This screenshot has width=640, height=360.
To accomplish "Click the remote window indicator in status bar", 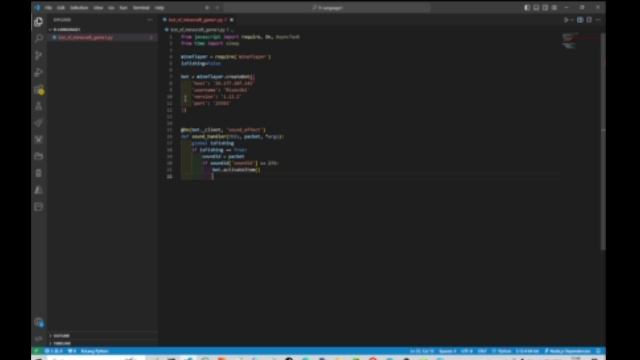I will tap(36, 351).
